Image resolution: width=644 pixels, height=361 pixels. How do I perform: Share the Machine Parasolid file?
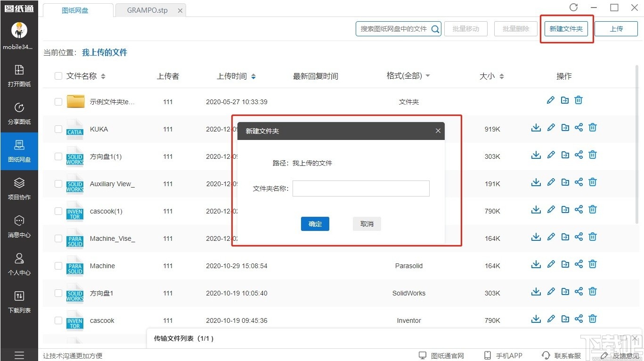(x=579, y=264)
